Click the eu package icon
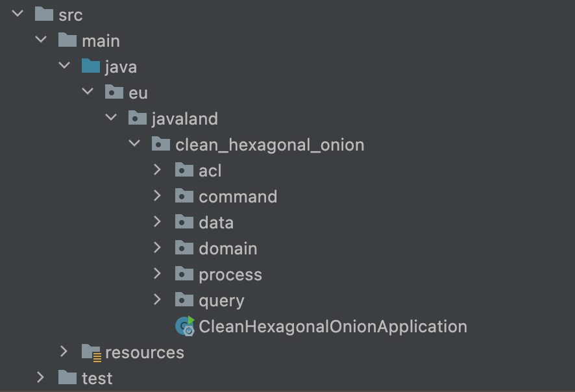The image size is (575, 392). (x=114, y=92)
